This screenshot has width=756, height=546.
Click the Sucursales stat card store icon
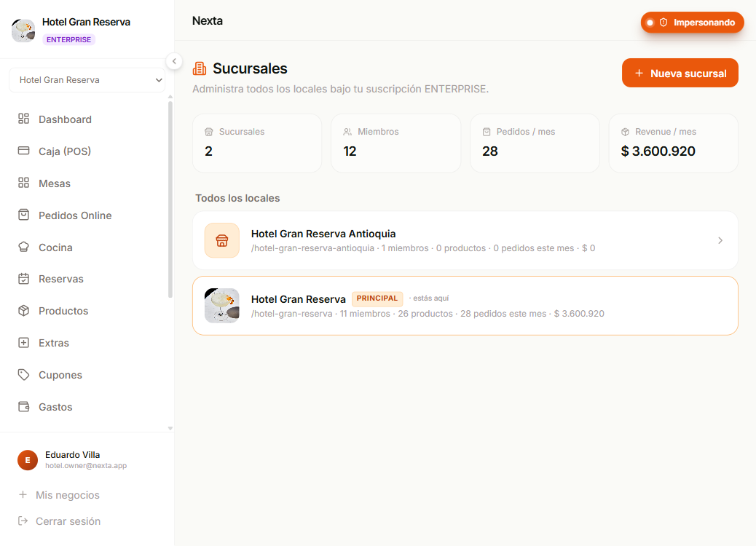[209, 132]
